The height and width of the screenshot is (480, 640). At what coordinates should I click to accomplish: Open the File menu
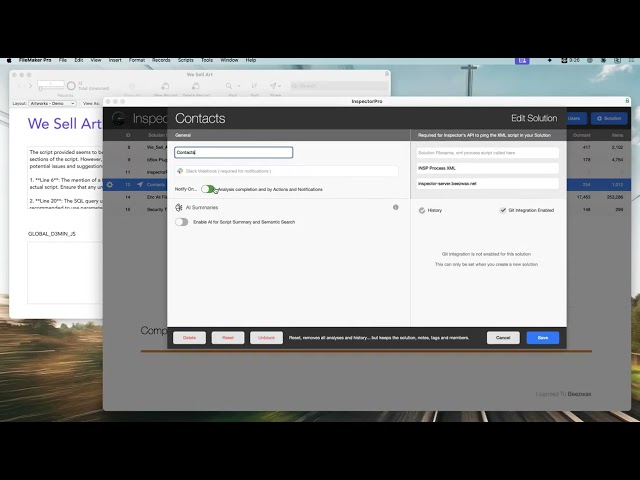[x=62, y=60]
